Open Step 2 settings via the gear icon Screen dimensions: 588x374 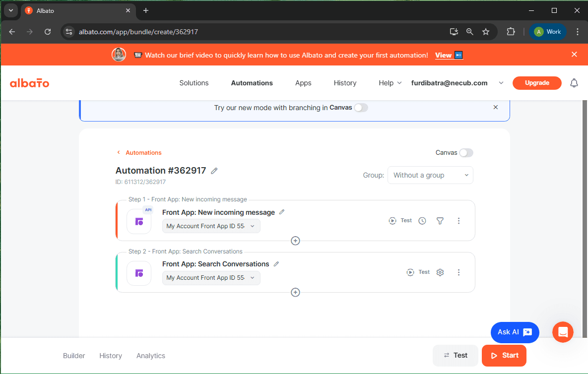coord(440,272)
